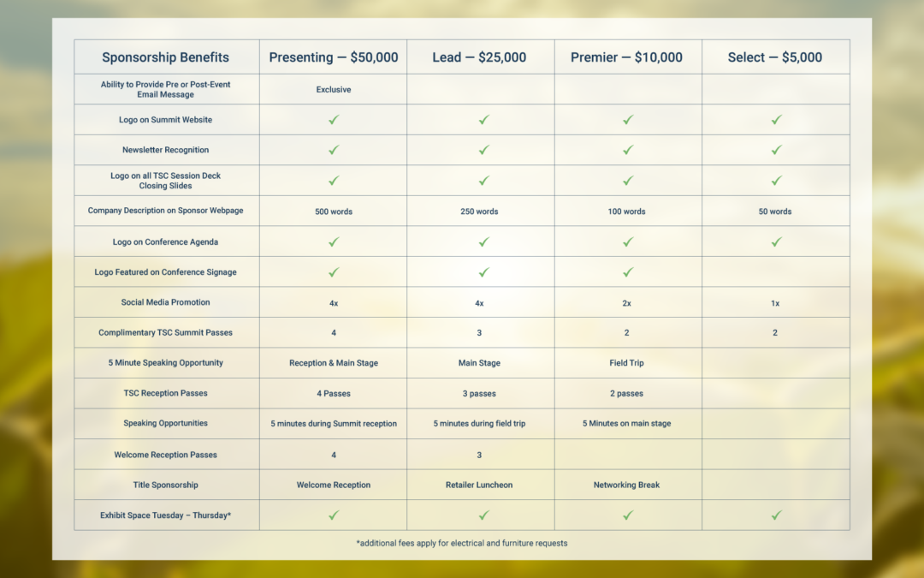
Task: Click the 'Retailer Luncheon' cell
Action: coord(479,485)
